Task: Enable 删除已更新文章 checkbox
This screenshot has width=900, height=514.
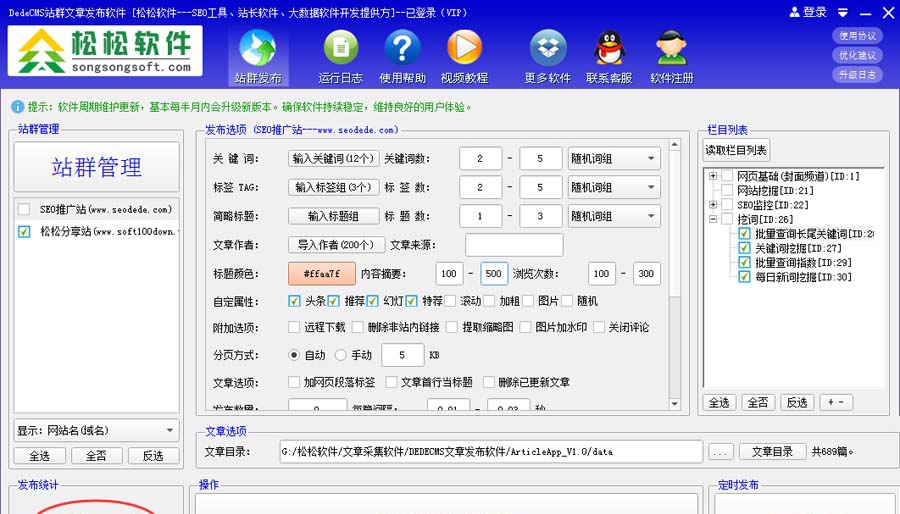Action: coord(489,382)
